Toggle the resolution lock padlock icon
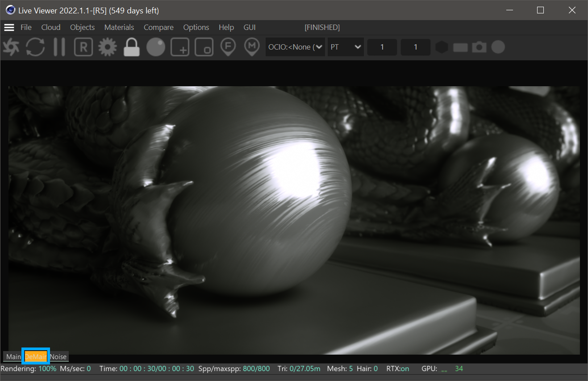Screen dimensions: 588x381 pos(132,47)
